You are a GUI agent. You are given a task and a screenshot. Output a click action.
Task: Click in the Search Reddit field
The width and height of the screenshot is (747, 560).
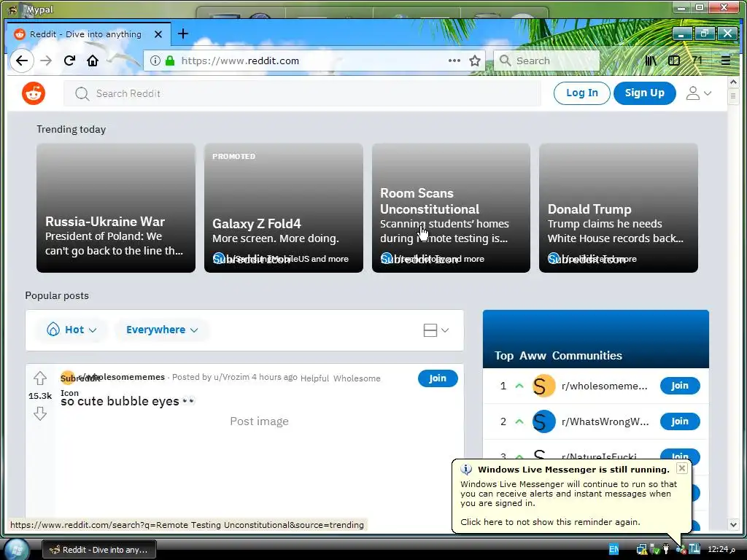pyautogui.click(x=303, y=93)
